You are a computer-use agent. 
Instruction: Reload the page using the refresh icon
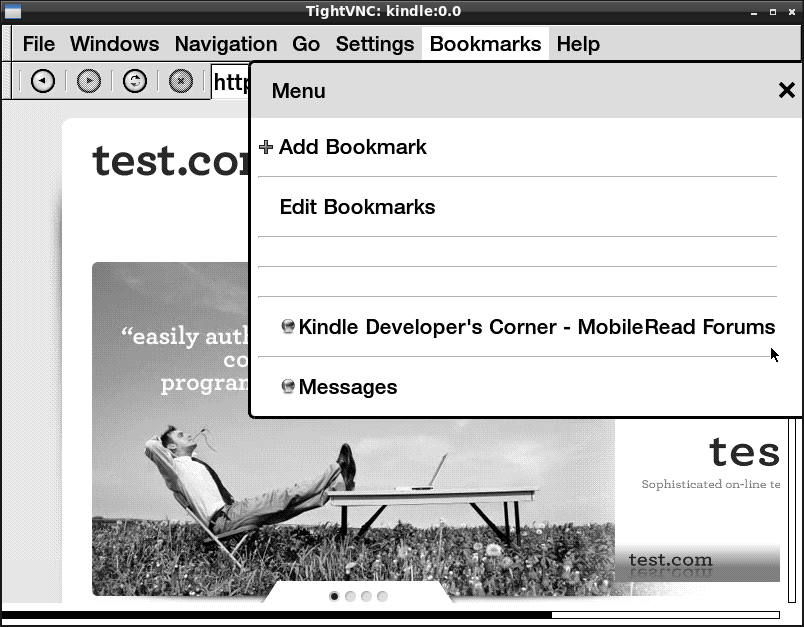(x=135, y=81)
